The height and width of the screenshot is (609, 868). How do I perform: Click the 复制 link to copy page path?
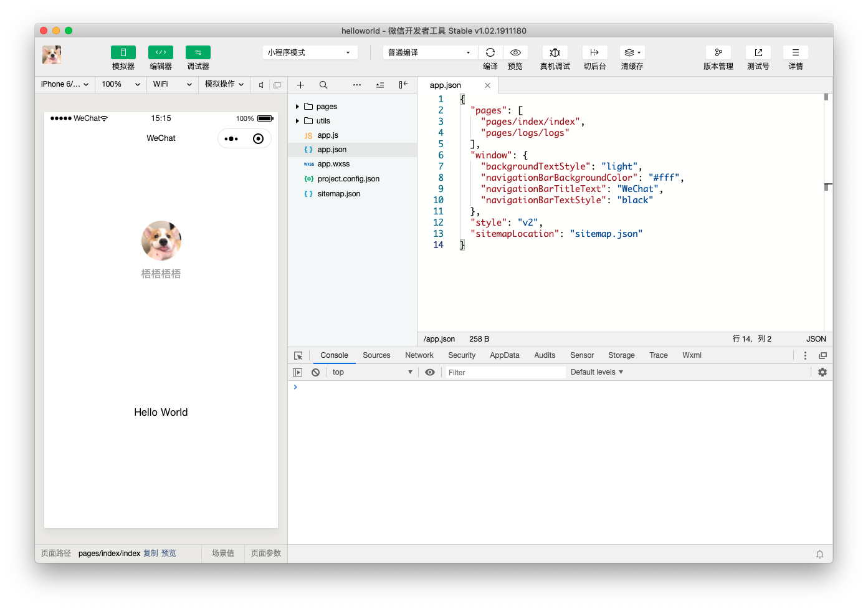click(151, 554)
